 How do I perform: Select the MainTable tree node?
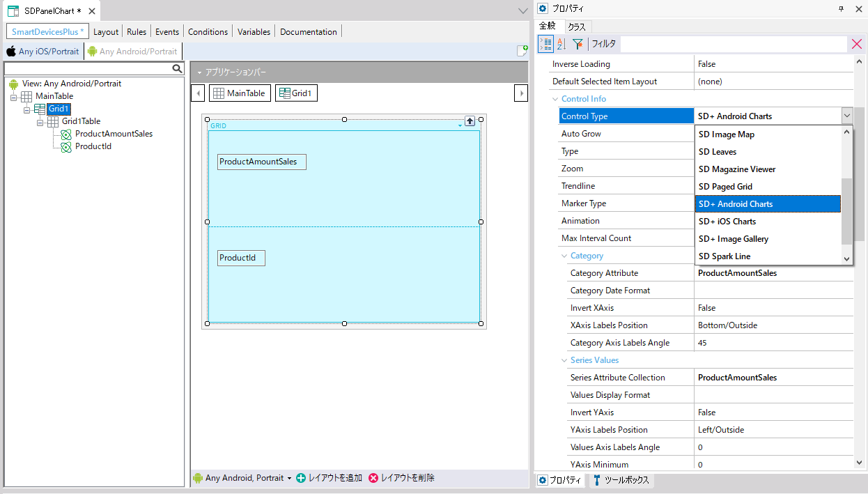pos(54,96)
